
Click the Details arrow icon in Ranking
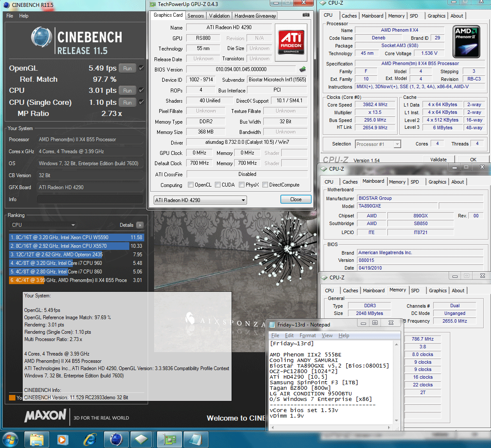(x=140, y=225)
